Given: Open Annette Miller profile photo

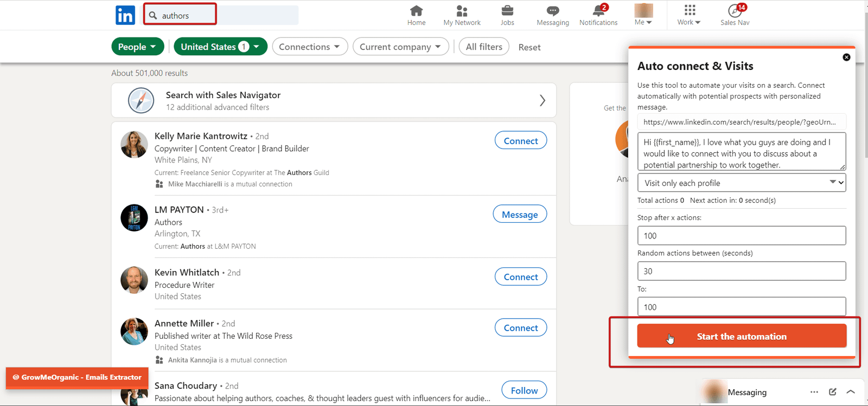Looking at the screenshot, I should pos(134,331).
